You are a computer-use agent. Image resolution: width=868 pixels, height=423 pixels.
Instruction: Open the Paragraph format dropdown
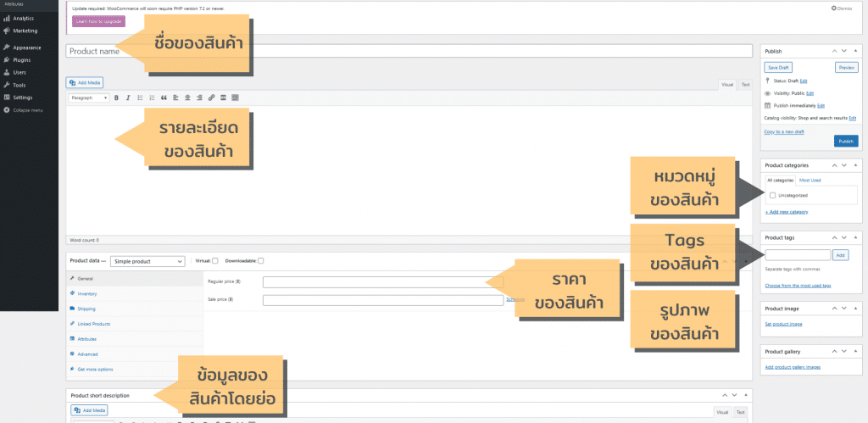coord(89,97)
